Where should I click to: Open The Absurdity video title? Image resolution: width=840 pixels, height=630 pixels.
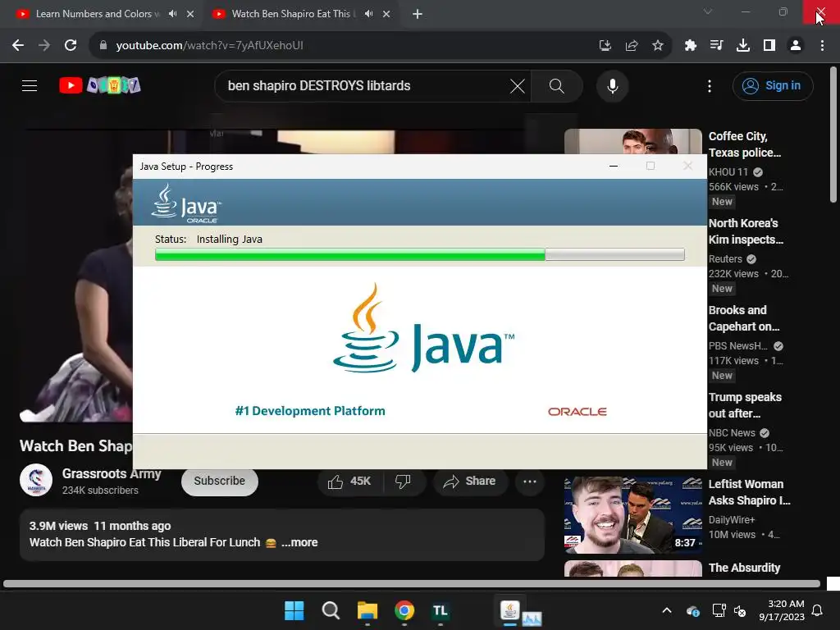(744, 568)
